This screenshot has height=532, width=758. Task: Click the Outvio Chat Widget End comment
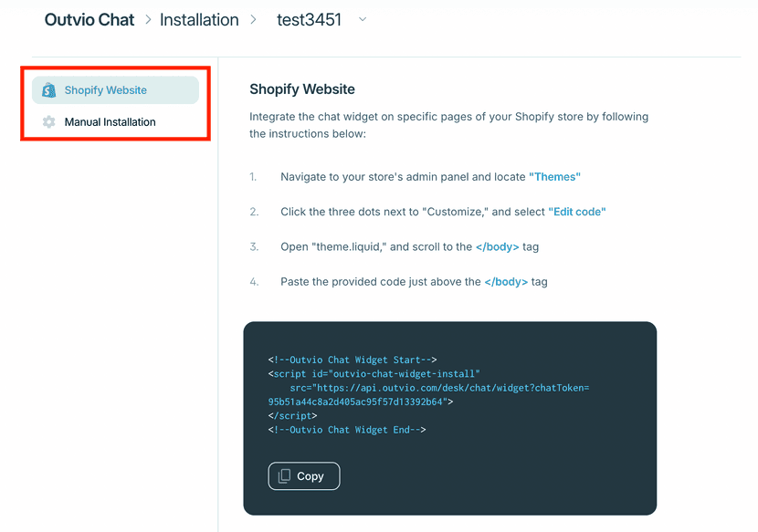click(347, 430)
